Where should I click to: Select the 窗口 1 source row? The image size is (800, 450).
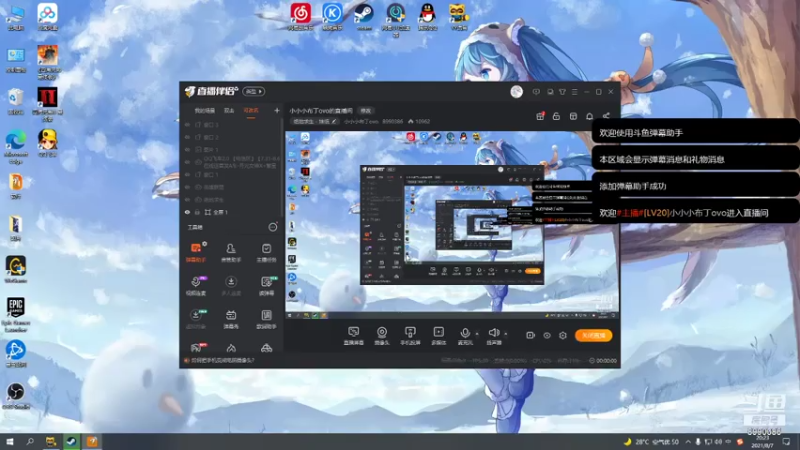pyautogui.click(x=232, y=174)
